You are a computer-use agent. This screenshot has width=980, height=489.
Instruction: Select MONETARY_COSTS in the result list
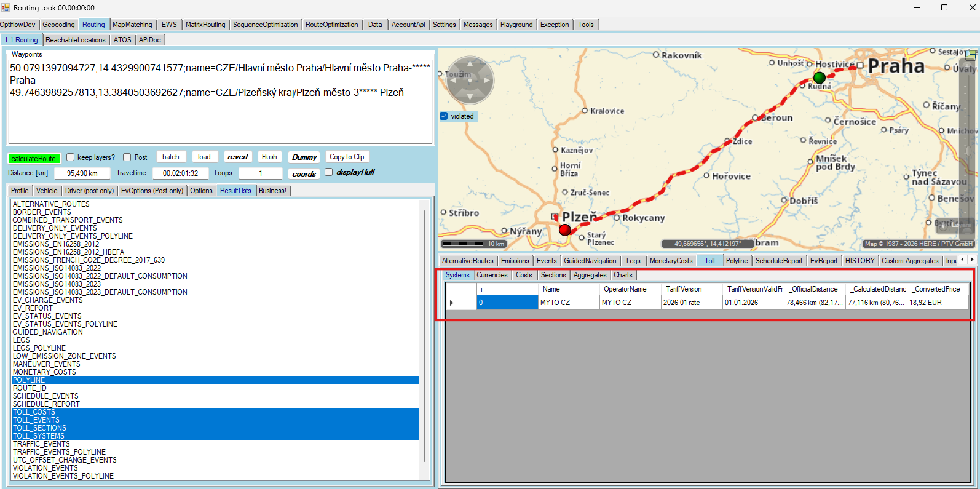click(x=44, y=372)
